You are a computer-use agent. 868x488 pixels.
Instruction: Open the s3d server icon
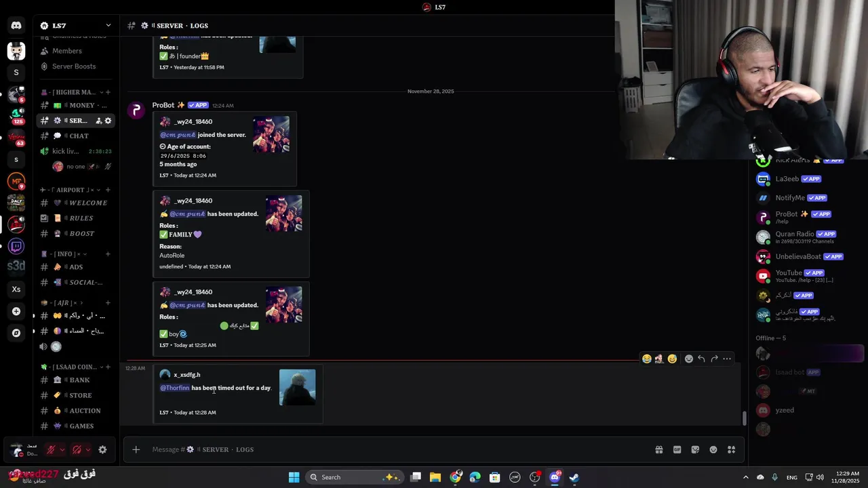tap(16, 266)
